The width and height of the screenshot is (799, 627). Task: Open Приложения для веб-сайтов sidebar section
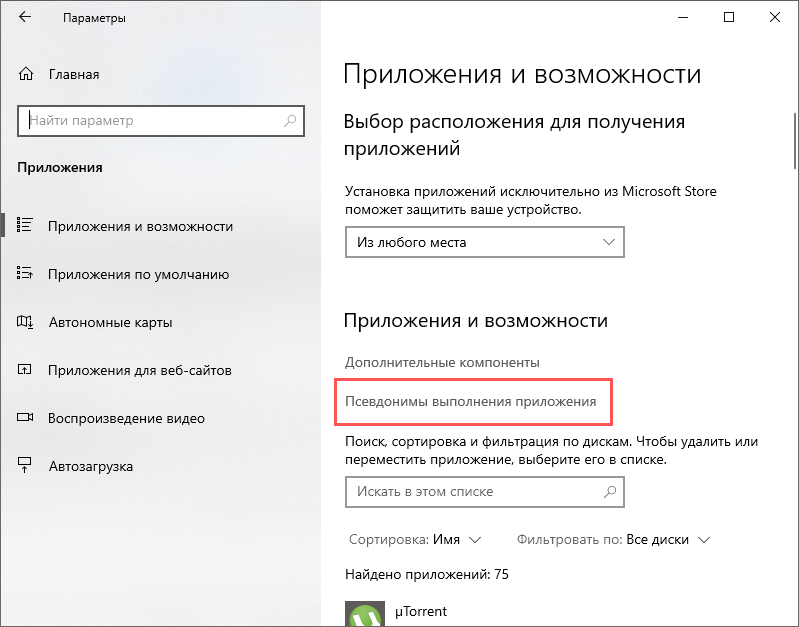click(161, 370)
